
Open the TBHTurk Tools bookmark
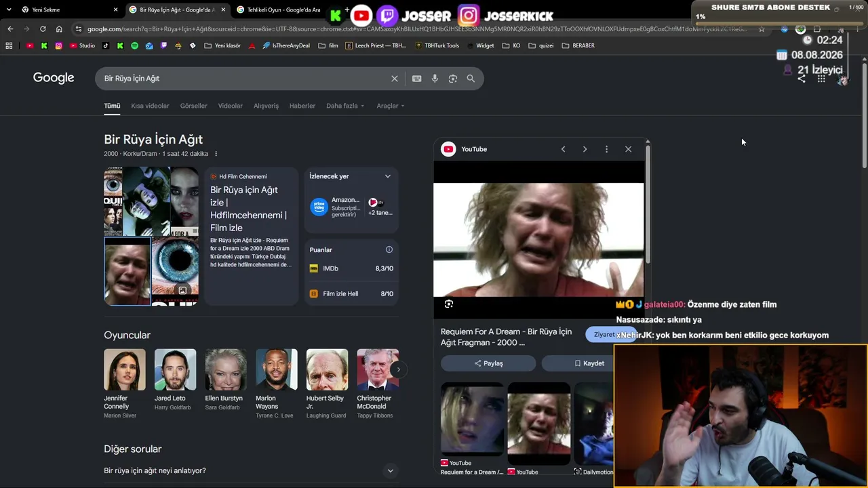[x=436, y=45]
